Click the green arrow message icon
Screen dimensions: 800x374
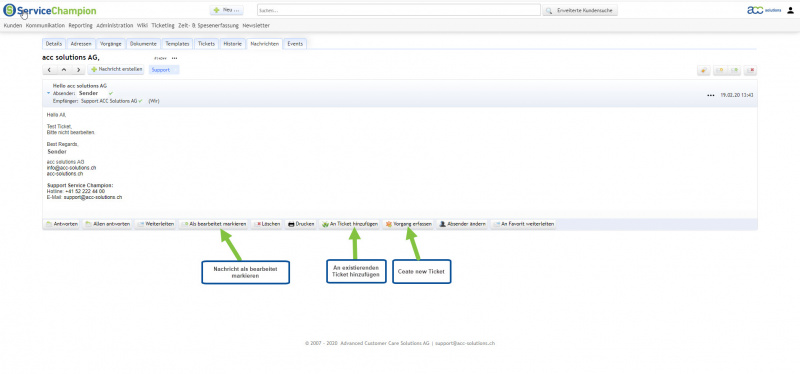[x=734, y=70]
